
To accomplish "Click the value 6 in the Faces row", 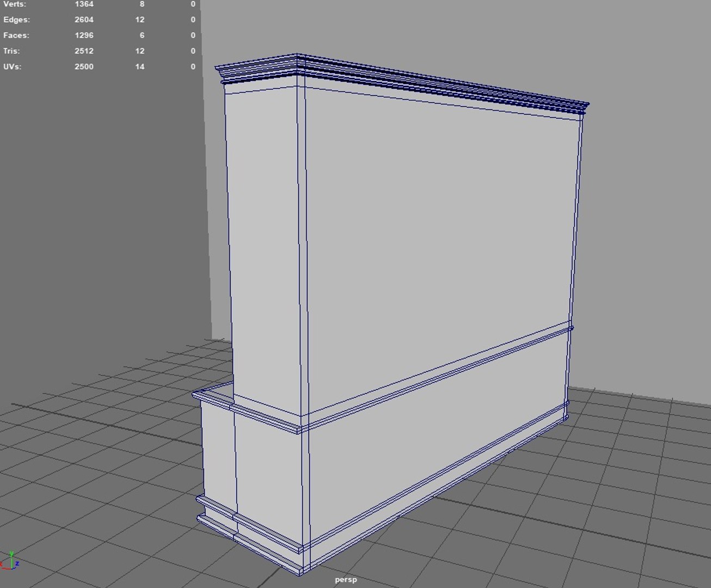I will click(142, 35).
